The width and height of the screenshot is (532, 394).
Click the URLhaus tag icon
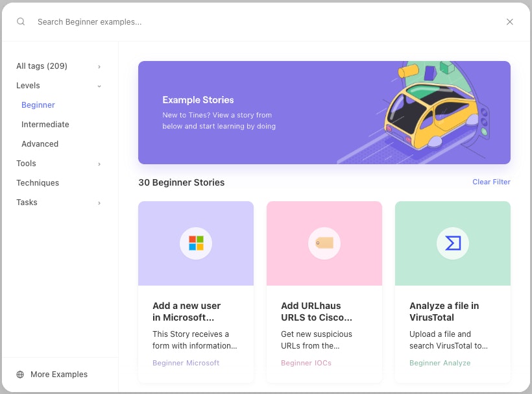324,243
